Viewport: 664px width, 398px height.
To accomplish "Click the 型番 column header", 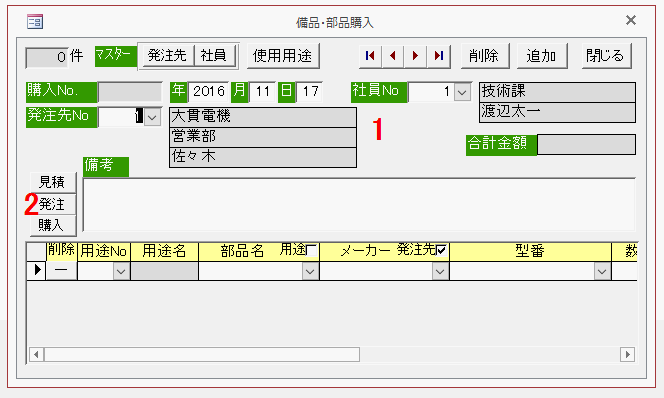I will click(x=530, y=252).
